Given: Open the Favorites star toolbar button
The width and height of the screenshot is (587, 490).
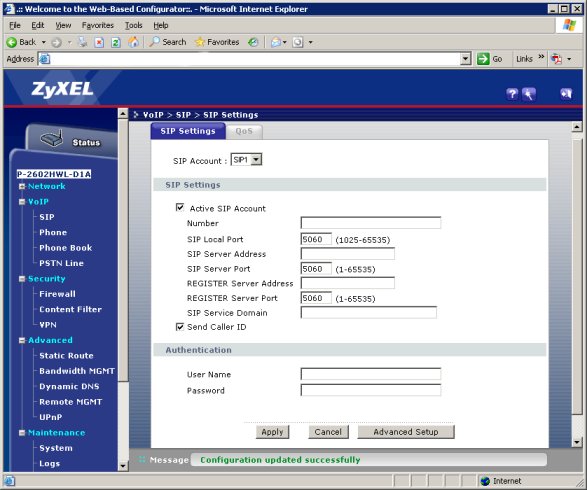Looking at the screenshot, I should click(x=217, y=42).
